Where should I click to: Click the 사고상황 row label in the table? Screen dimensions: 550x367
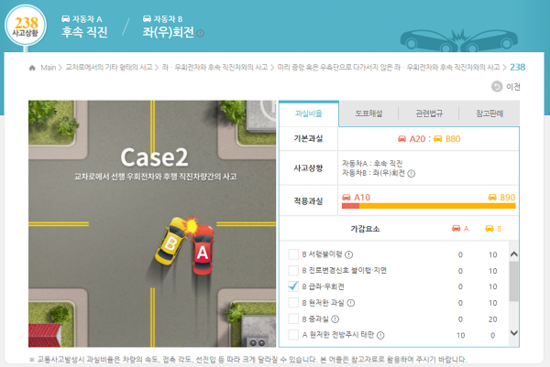pos(308,168)
